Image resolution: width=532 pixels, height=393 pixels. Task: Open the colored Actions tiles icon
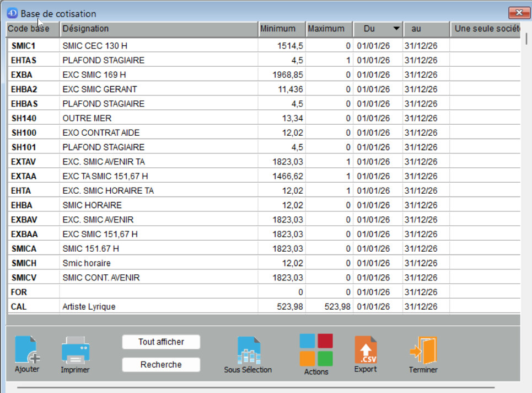[x=316, y=349]
